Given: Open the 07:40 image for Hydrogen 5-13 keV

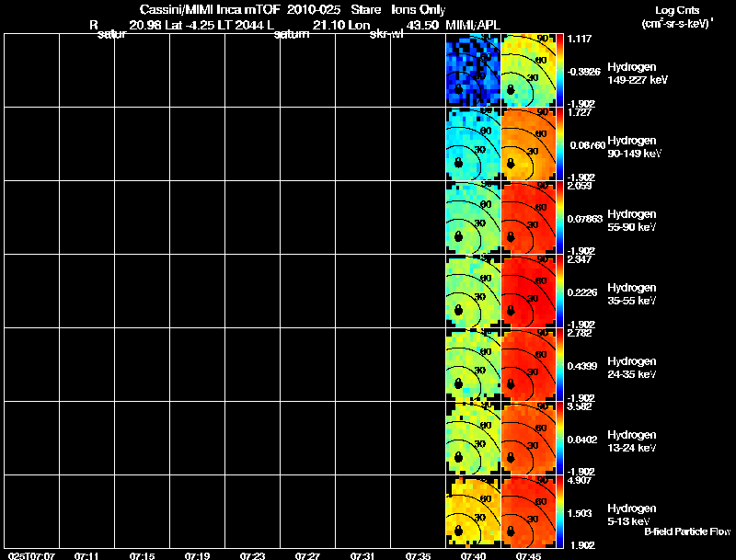Looking at the screenshot, I should (x=473, y=511).
